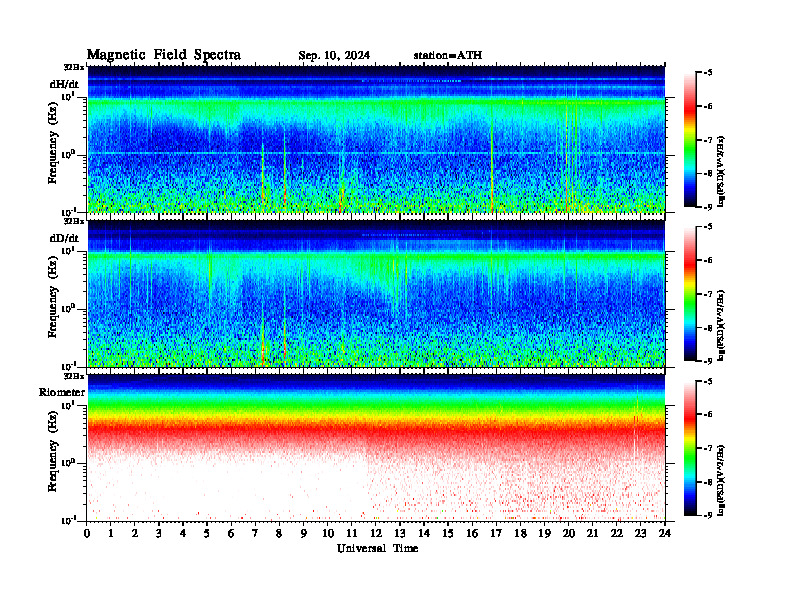Click the 'dD/dt' panel label
This screenshot has width=792, height=612.
[x=64, y=238]
